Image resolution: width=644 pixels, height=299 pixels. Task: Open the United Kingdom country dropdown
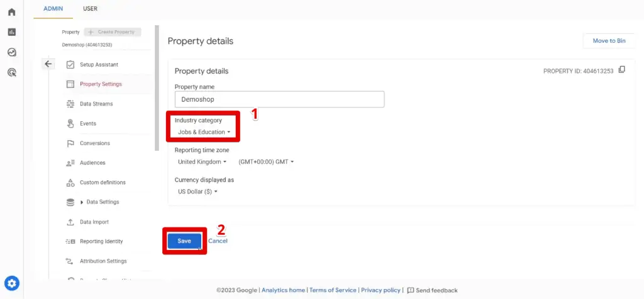click(202, 161)
